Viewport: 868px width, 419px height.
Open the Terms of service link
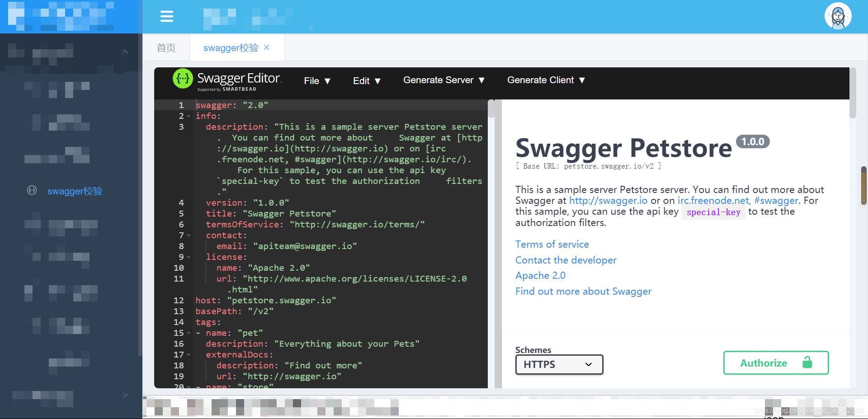click(552, 244)
